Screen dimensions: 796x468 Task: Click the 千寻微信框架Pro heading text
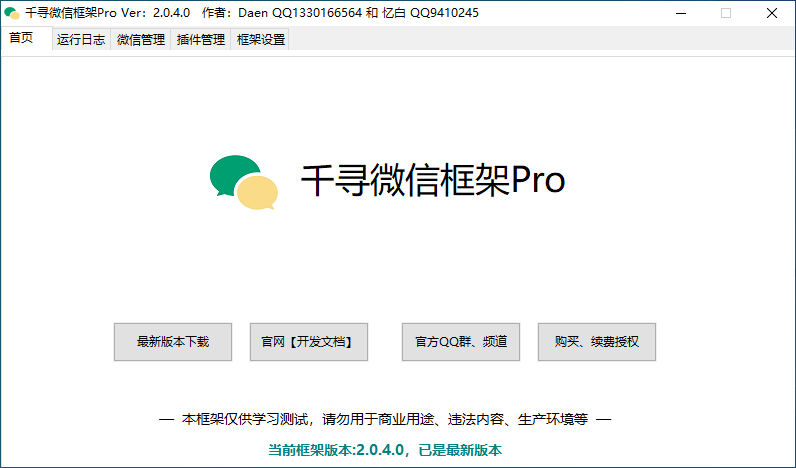tap(433, 180)
